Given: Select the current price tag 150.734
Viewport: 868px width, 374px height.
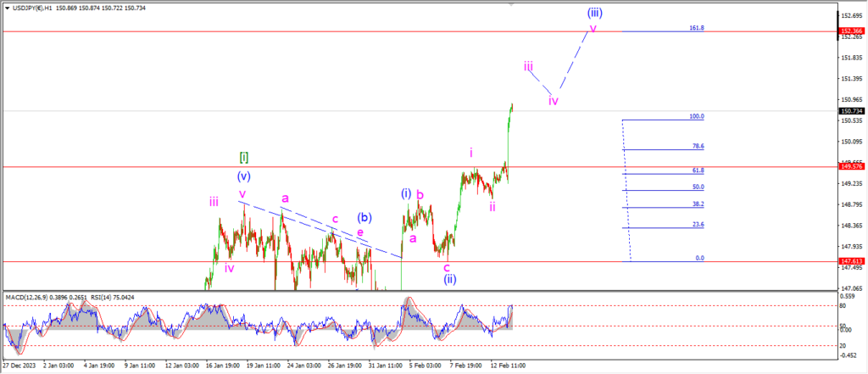Looking at the screenshot, I should (850, 111).
